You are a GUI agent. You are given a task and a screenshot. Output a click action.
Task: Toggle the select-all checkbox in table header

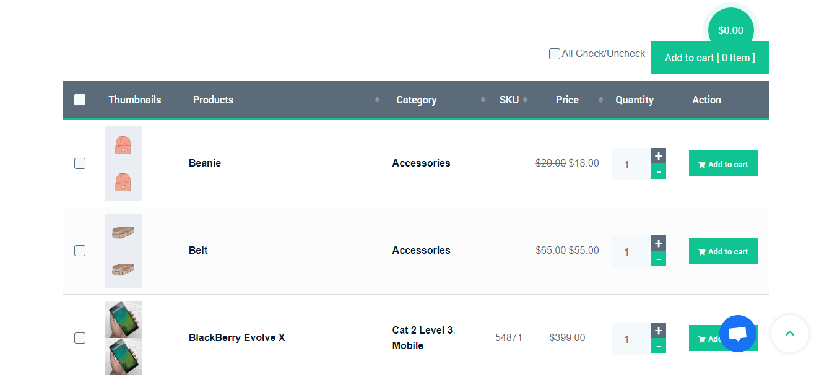pos(80,99)
